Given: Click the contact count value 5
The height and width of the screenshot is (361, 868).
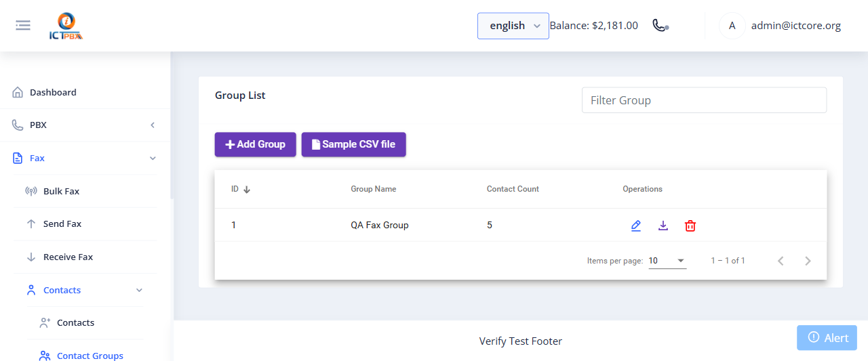Looking at the screenshot, I should (x=490, y=225).
